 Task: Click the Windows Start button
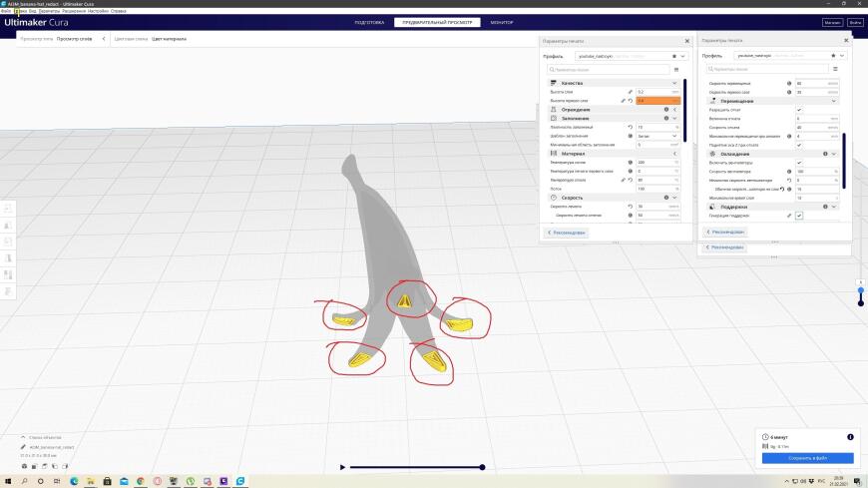(x=8, y=481)
